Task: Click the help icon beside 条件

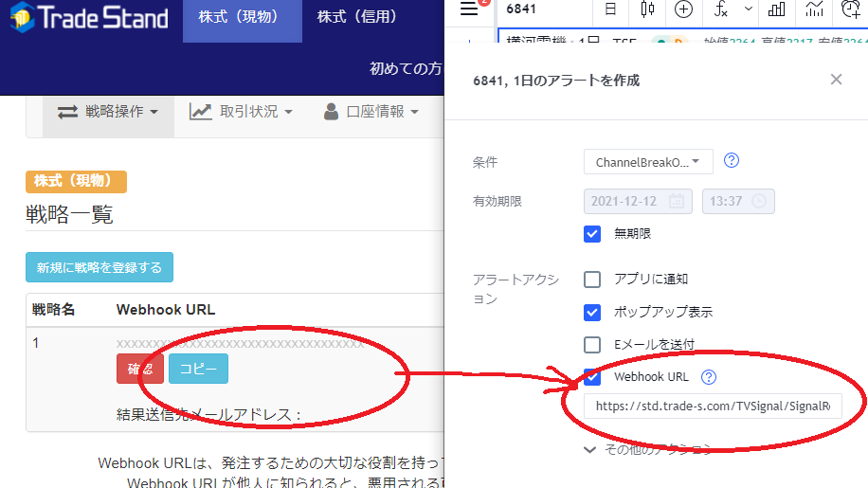Action: pos(732,160)
